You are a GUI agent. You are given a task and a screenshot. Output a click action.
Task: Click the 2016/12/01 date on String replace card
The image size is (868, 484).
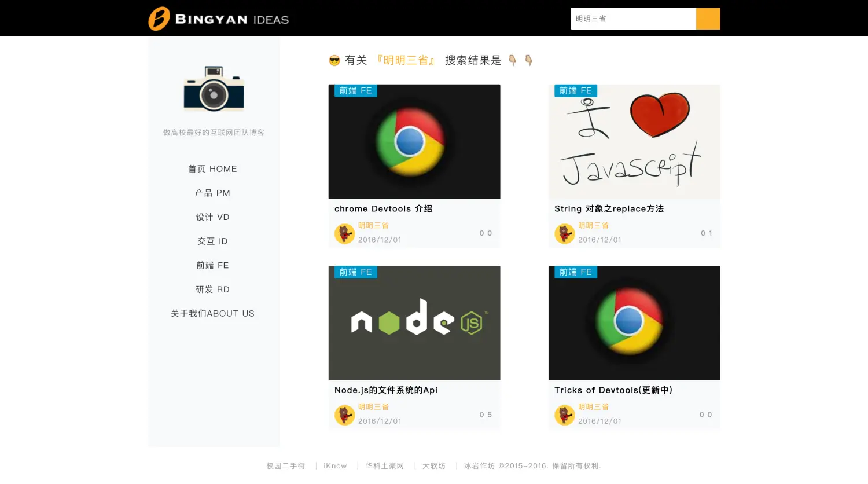tap(599, 240)
